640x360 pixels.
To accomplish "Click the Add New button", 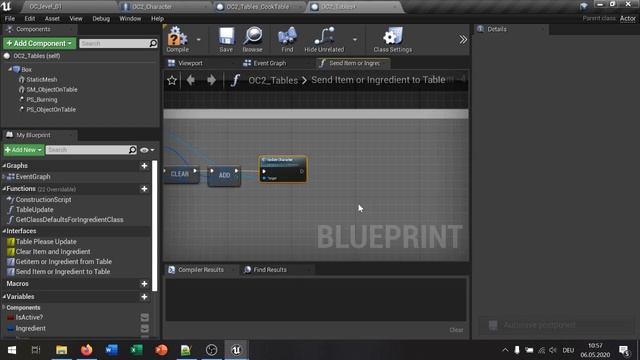I will (x=24, y=150).
